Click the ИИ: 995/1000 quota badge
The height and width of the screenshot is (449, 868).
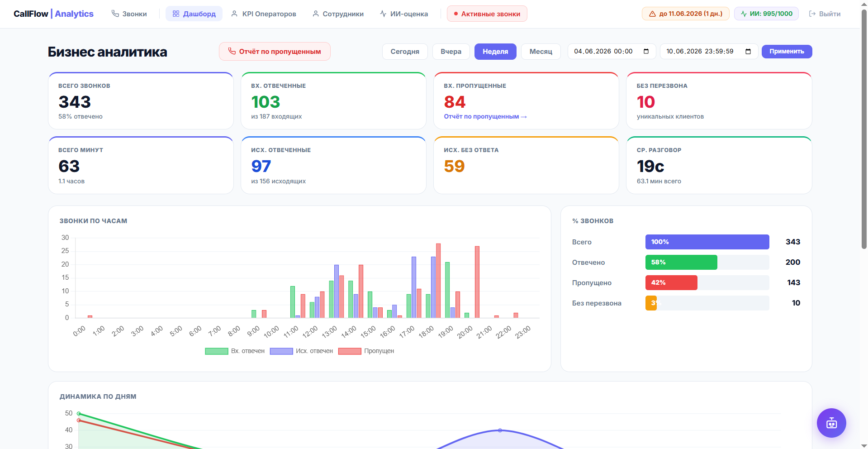(x=766, y=14)
